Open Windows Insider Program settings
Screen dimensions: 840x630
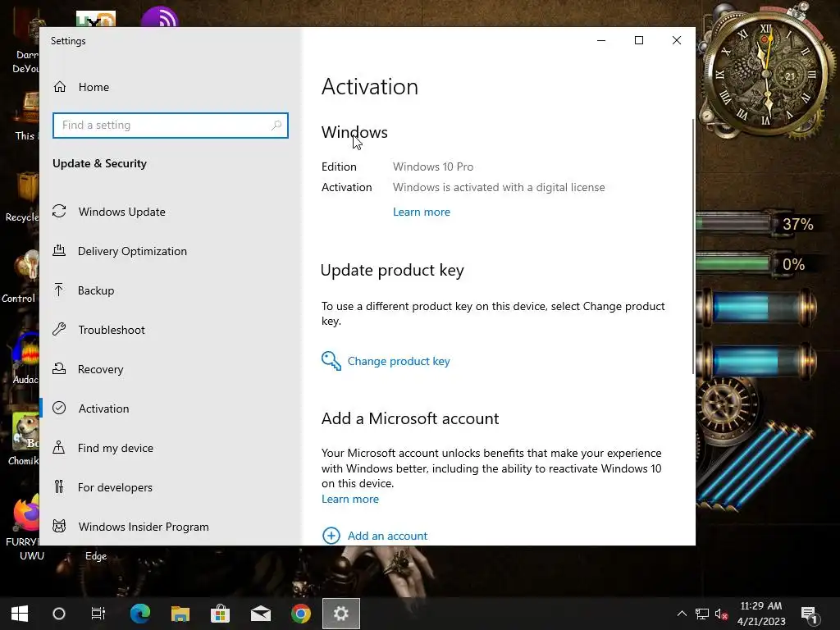coord(144,527)
